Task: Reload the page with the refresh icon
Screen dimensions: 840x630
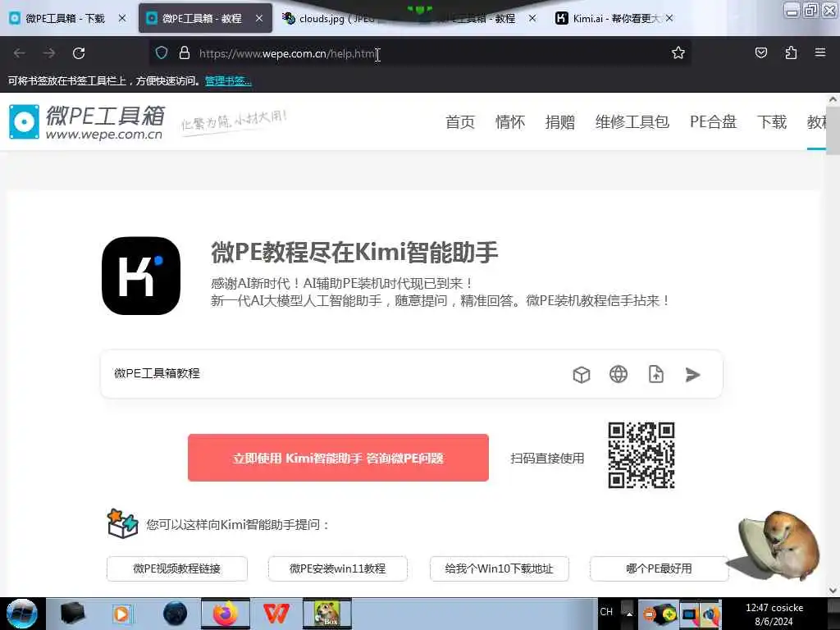Action: tap(79, 53)
